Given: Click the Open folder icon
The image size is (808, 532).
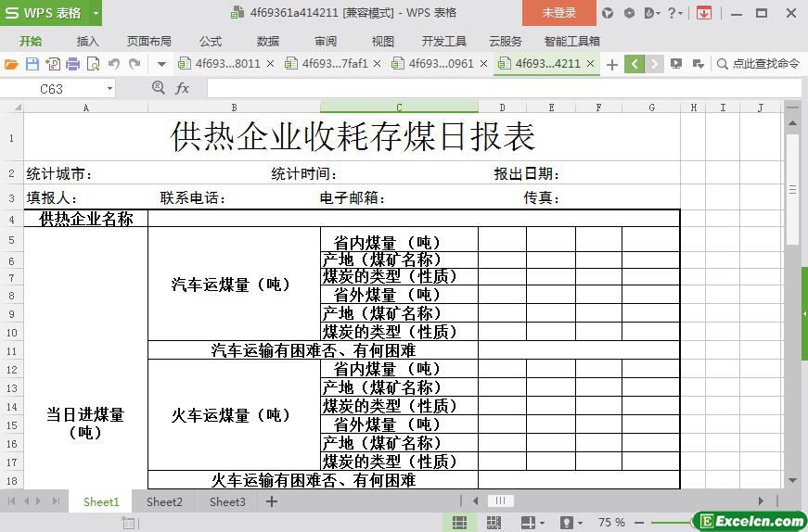Looking at the screenshot, I should (x=11, y=64).
